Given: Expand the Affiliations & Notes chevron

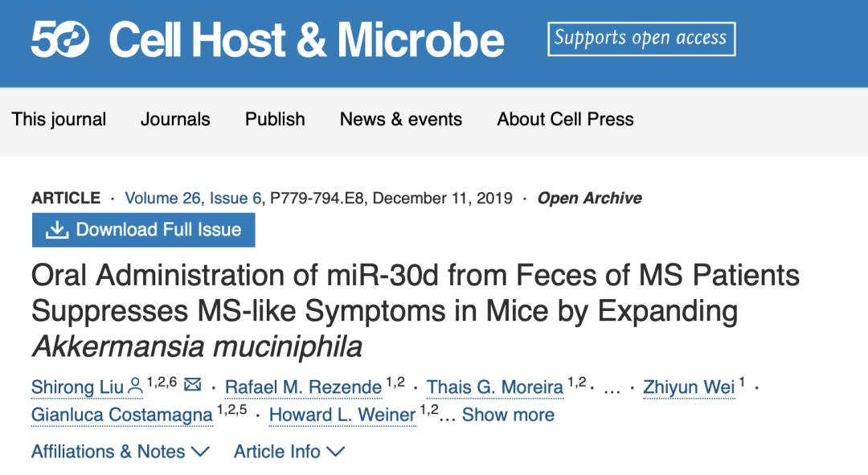Looking at the screenshot, I should click(x=200, y=451).
